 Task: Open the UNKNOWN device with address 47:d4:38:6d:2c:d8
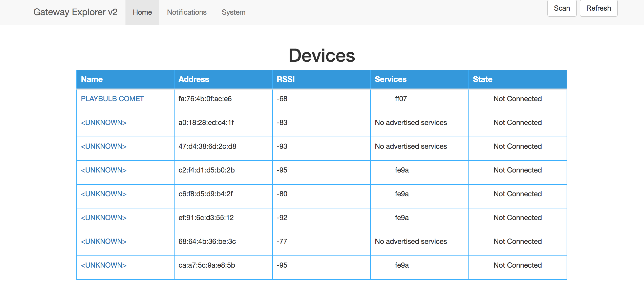coord(104,146)
